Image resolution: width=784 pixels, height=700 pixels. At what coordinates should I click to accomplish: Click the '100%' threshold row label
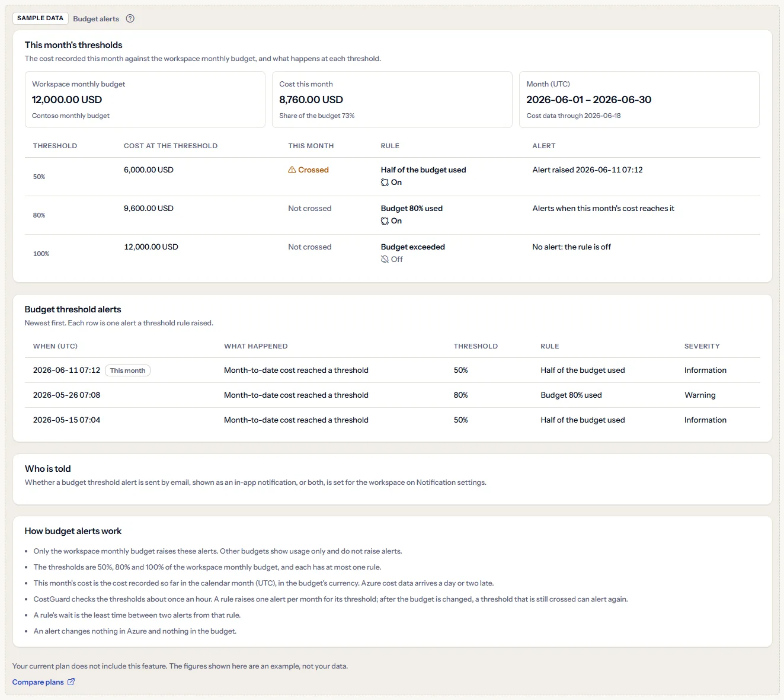click(x=41, y=254)
